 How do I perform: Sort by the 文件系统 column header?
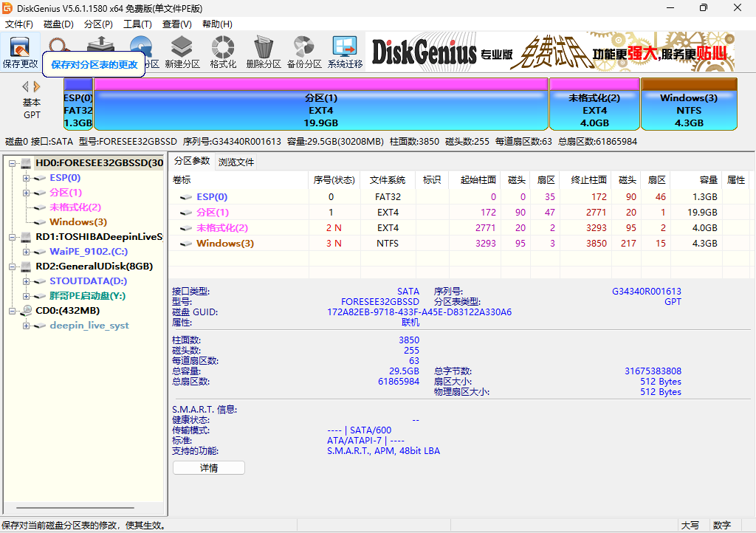[388, 180]
